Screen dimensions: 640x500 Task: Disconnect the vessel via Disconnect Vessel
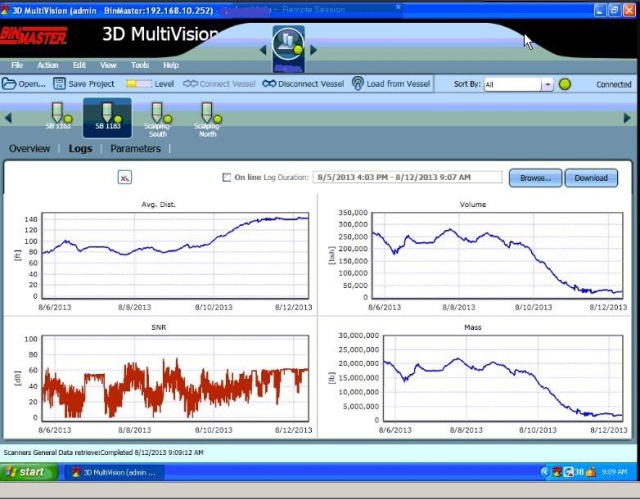point(303,84)
